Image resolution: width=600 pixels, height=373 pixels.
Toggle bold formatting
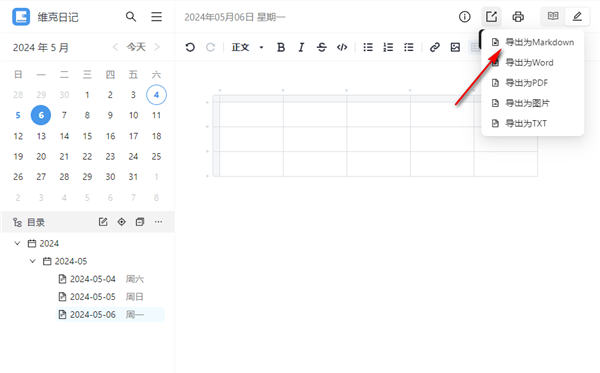tap(281, 47)
